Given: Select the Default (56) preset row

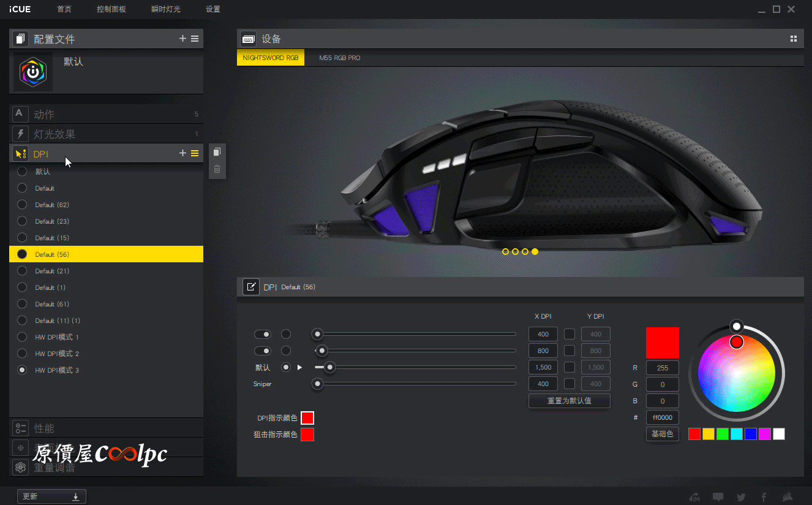Looking at the screenshot, I should (x=106, y=254).
